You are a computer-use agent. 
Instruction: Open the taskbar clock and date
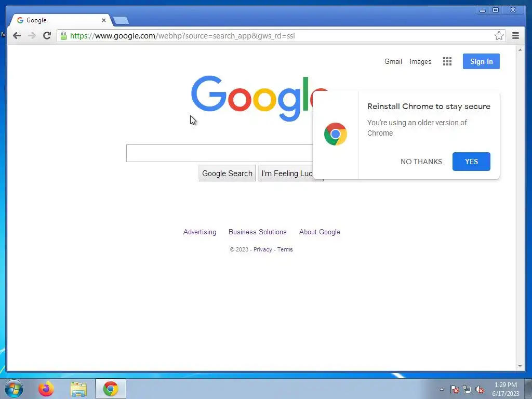pos(506,389)
